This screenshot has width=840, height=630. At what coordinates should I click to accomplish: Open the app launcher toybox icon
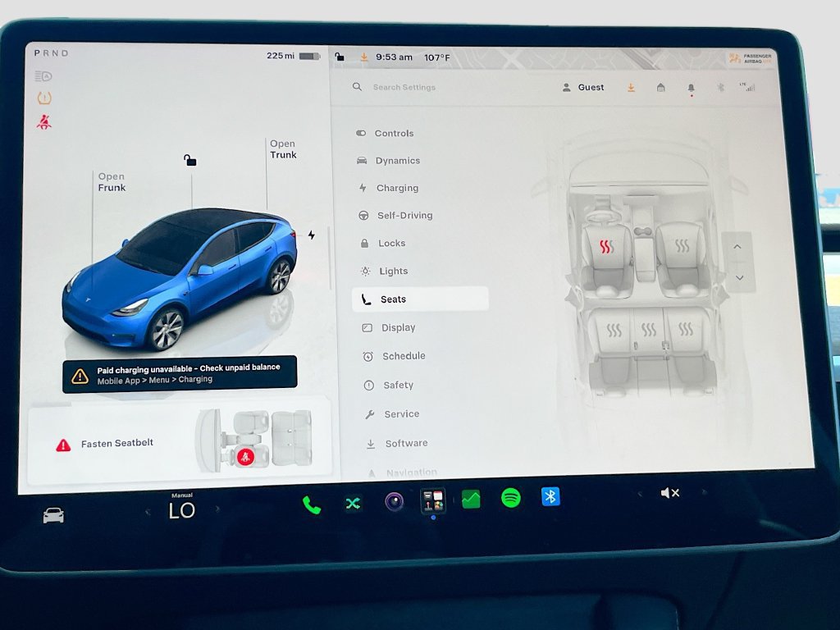[x=433, y=500]
